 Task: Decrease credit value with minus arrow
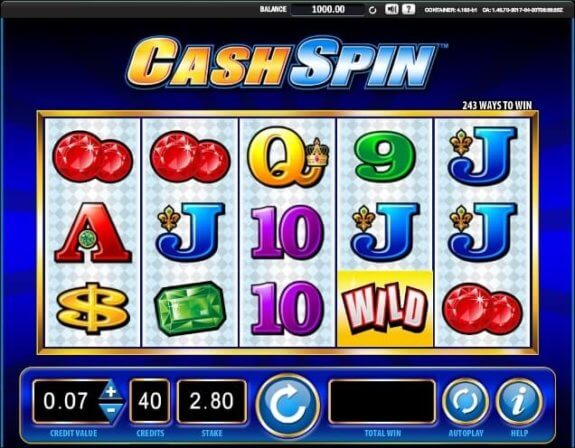click(x=111, y=411)
